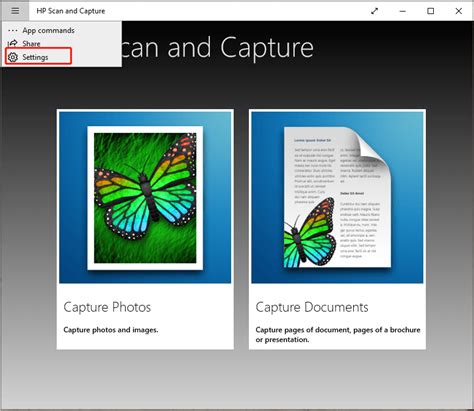Open the hamburger menu icon
Screen dimensions: 474x411
pyautogui.click(x=15, y=11)
